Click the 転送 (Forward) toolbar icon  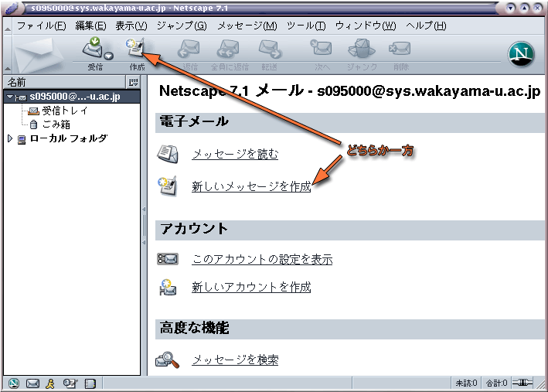(x=270, y=49)
